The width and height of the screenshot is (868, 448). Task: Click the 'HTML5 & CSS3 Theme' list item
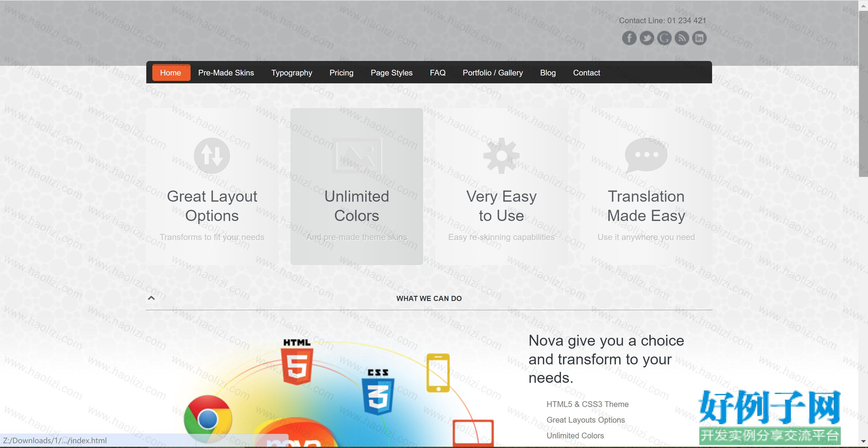click(x=587, y=404)
